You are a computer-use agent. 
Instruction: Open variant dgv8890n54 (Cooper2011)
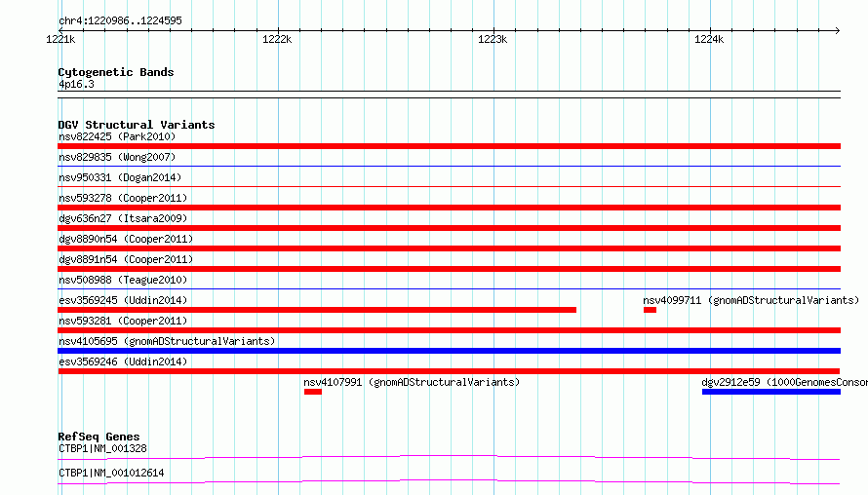click(126, 239)
